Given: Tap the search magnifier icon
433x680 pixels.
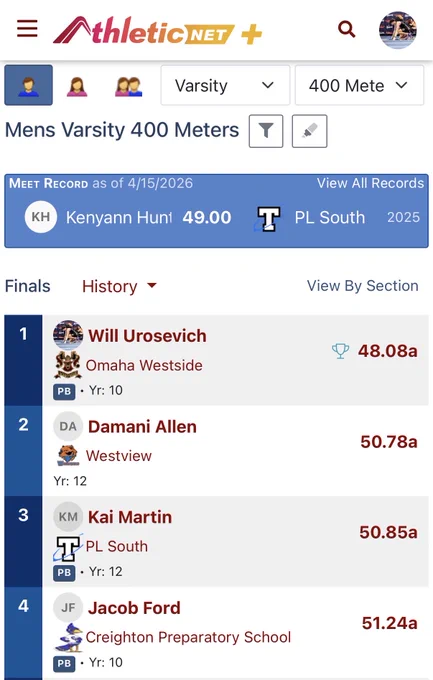Looking at the screenshot, I should [x=346, y=29].
